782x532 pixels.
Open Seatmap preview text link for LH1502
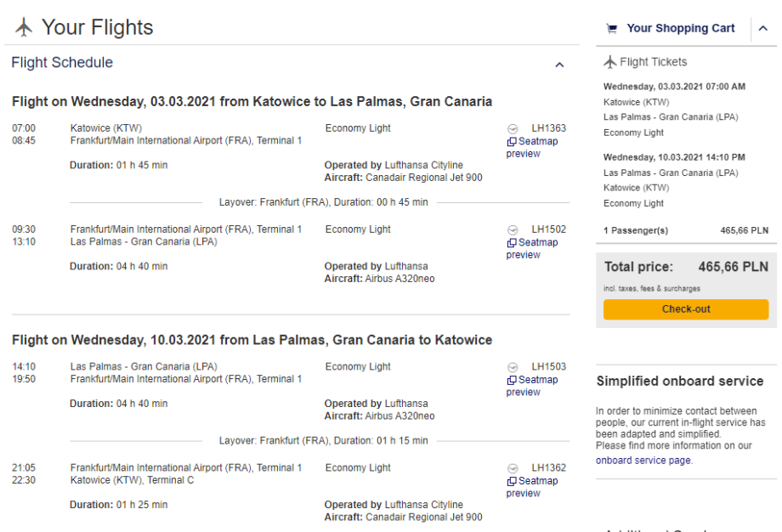[x=532, y=248]
